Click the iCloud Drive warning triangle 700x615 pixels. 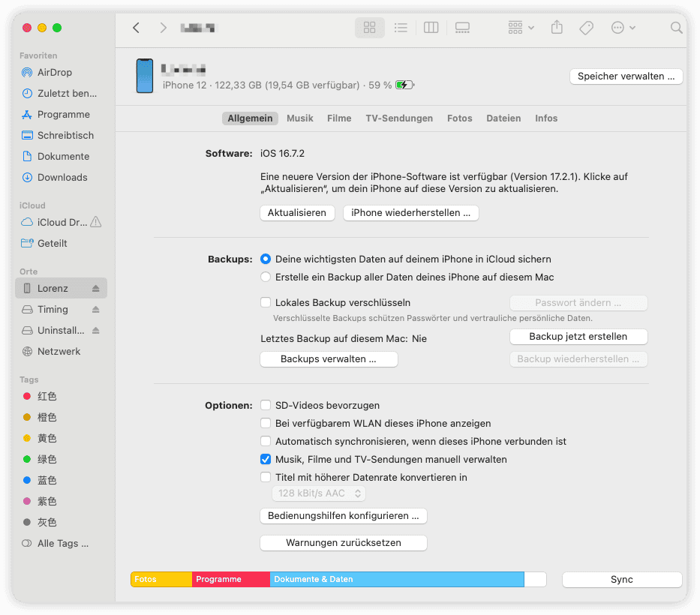pos(96,222)
